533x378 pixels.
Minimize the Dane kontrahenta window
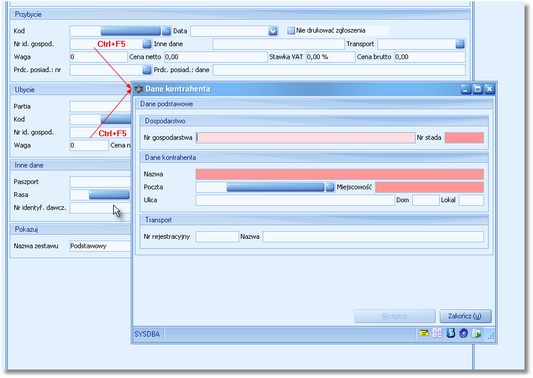point(466,89)
